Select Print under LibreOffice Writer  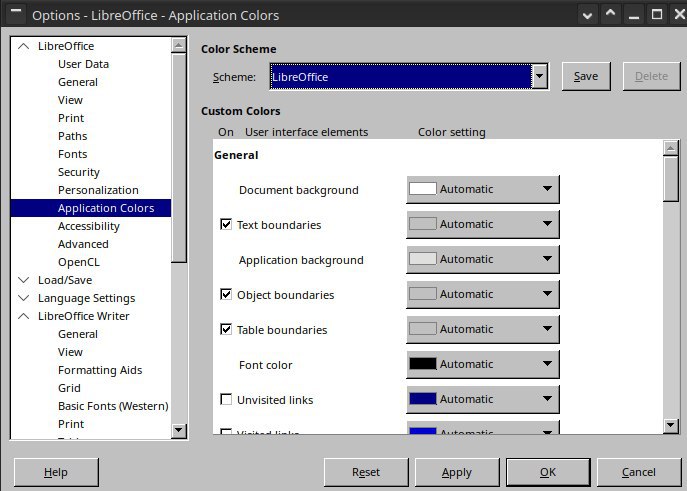pos(71,424)
